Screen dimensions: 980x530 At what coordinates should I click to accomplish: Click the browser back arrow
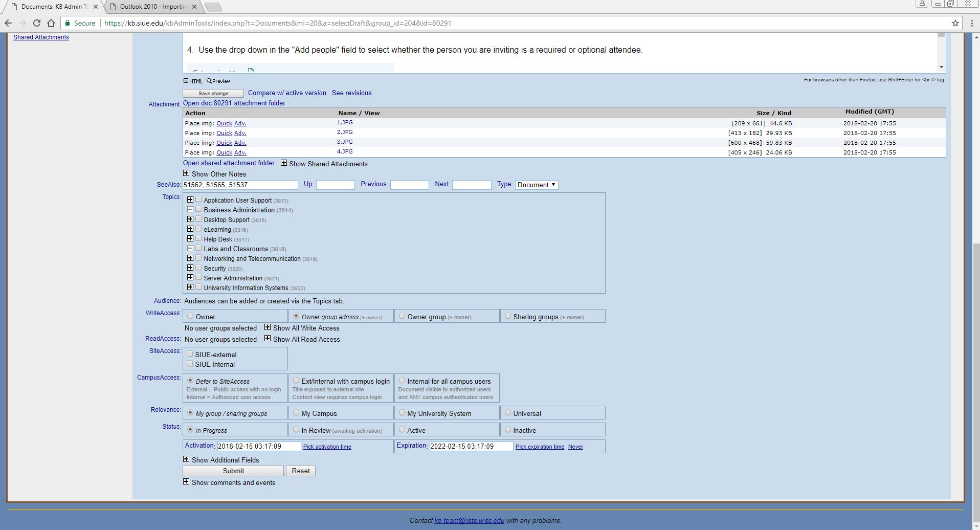8,23
